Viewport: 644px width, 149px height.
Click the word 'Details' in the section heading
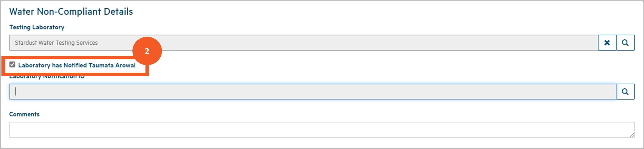(x=118, y=12)
